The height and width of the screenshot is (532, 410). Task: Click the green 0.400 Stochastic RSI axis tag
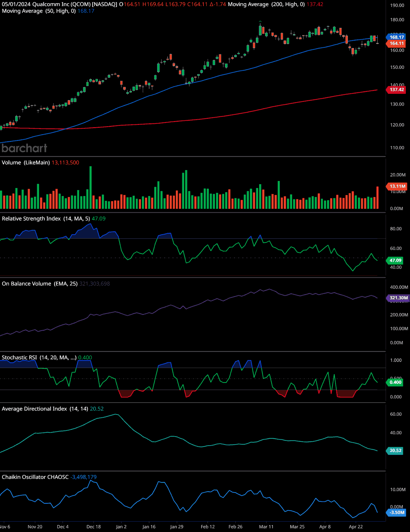[x=395, y=382]
